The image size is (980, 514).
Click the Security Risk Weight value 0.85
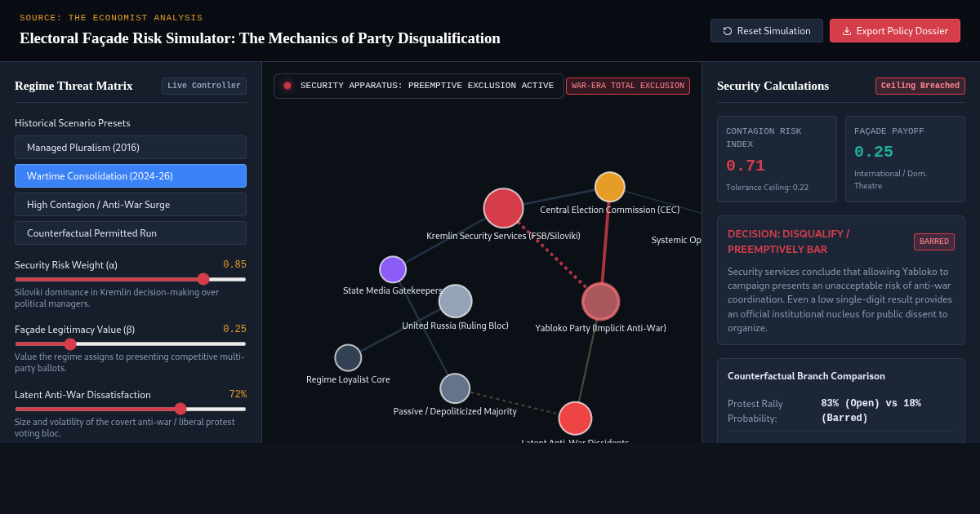(235, 264)
